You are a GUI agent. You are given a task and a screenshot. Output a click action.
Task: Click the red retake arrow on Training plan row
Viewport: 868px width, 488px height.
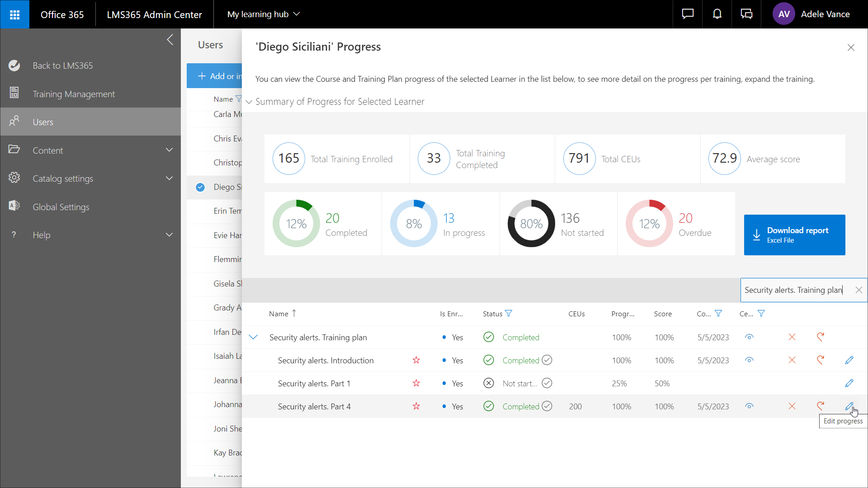(821, 337)
